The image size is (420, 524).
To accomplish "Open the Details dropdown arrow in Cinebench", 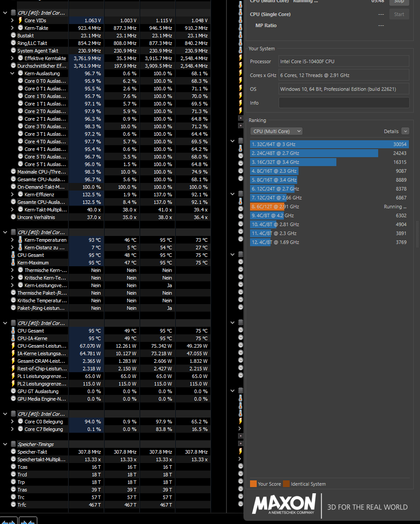I will pos(405,131).
